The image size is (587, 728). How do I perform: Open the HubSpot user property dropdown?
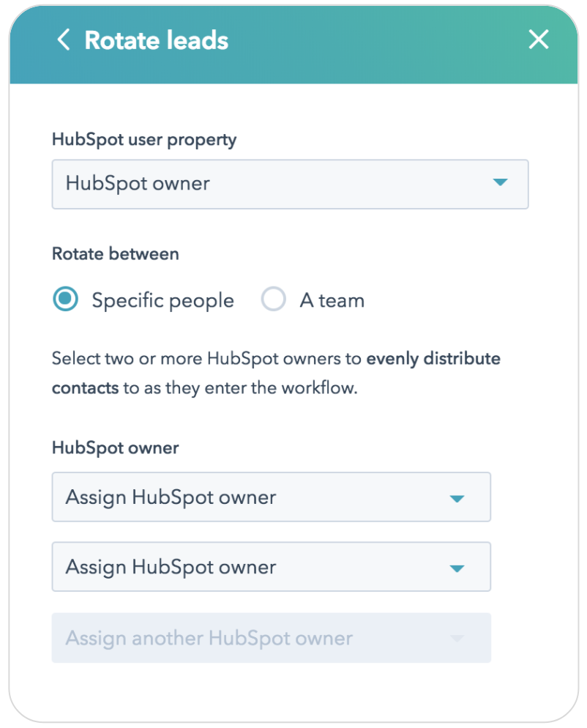pyautogui.click(x=290, y=184)
